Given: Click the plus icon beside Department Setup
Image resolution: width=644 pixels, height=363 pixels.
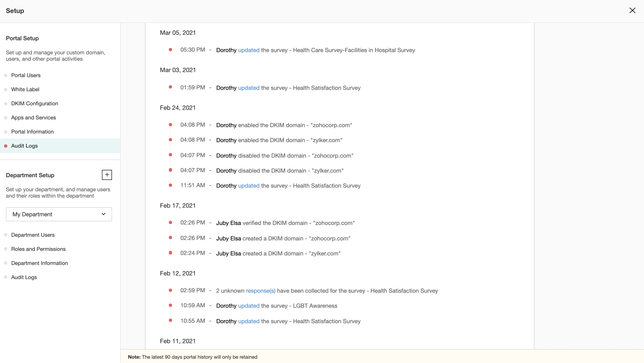Looking at the screenshot, I should 107,175.
